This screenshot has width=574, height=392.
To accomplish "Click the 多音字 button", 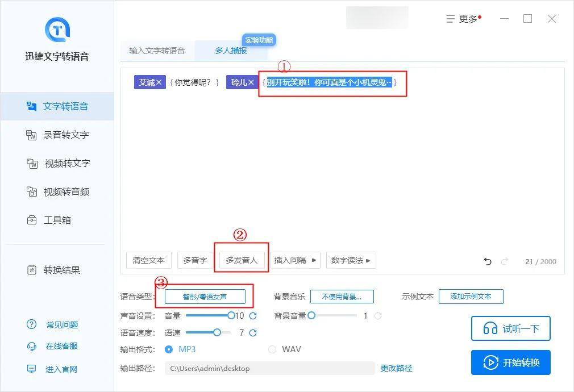I will (x=195, y=260).
